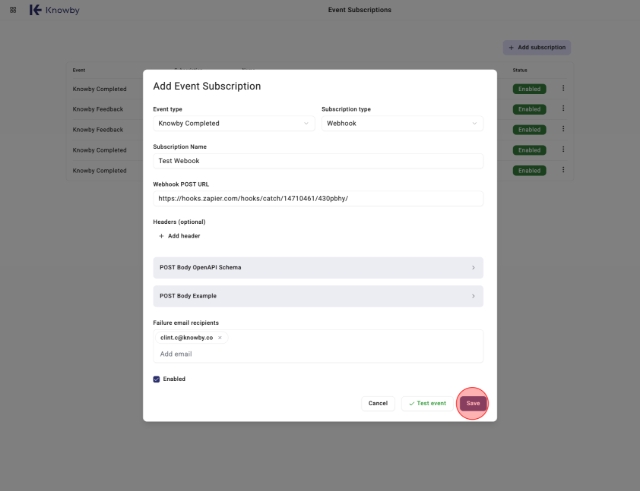
Task: Click the Event Subscriptions page title
Action: pos(360,10)
